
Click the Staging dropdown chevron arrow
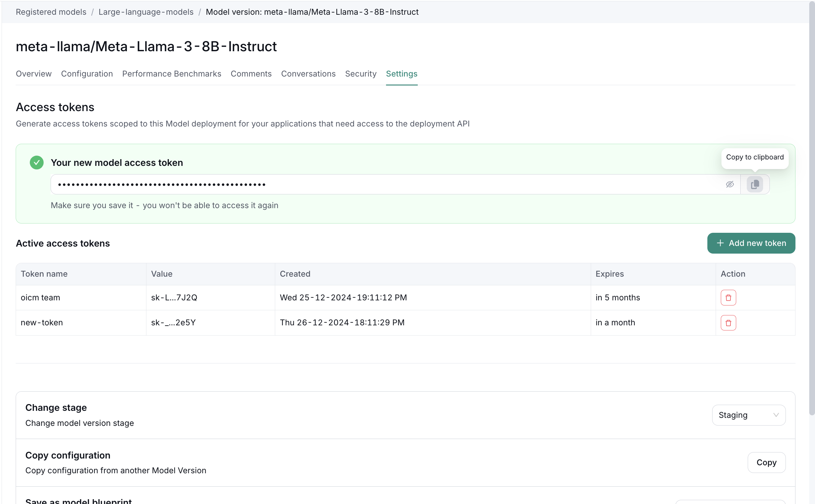776,415
